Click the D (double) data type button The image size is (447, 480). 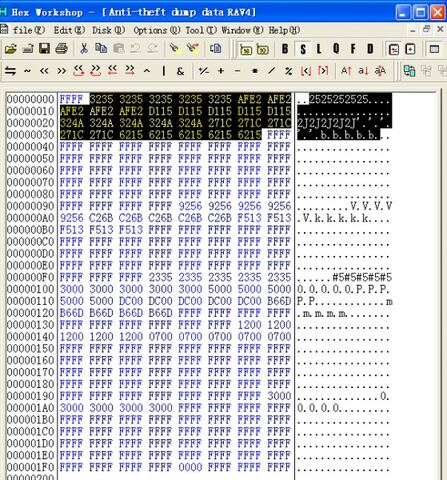370,49
